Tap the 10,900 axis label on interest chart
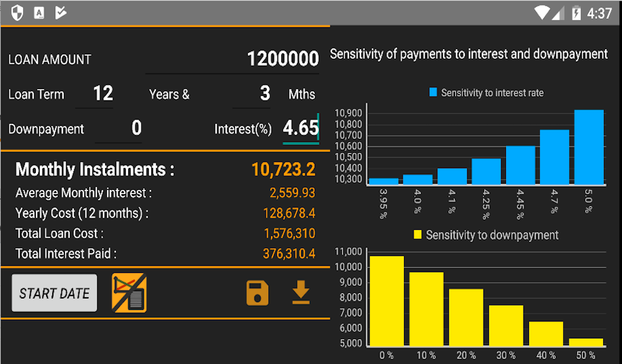 click(348, 113)
